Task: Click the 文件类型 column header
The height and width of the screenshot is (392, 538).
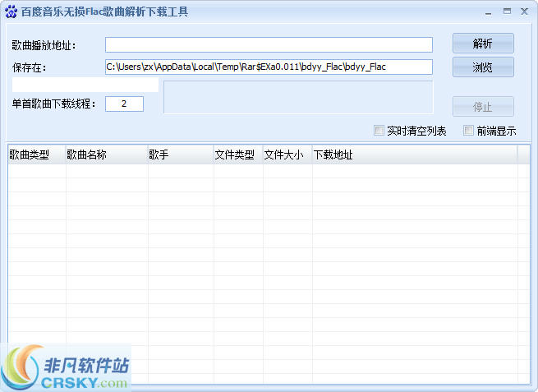Action: [238, 154]
